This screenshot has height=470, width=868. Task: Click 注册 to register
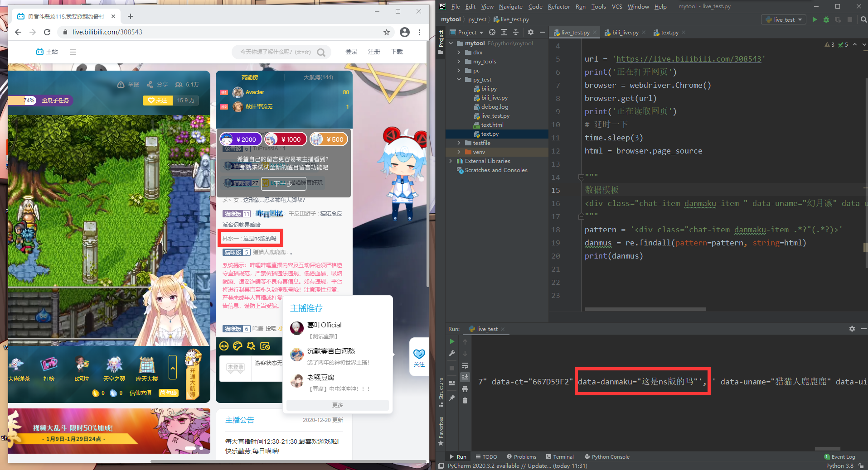374,52
